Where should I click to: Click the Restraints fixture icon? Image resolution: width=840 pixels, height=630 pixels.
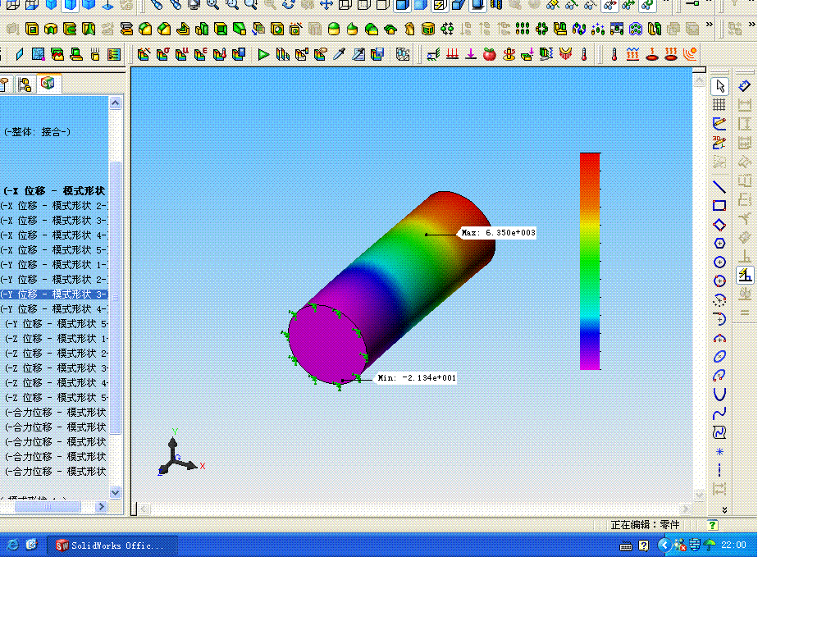(x=433, y=54)
